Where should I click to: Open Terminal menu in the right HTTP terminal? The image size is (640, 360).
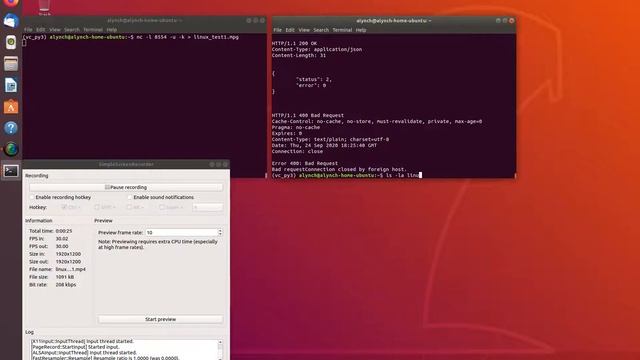342,30
